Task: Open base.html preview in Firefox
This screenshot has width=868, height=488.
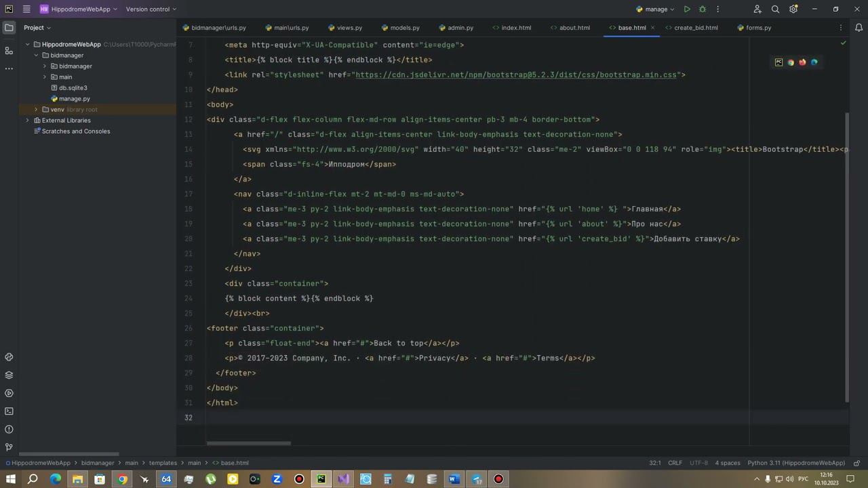Action: pos(802,62)
